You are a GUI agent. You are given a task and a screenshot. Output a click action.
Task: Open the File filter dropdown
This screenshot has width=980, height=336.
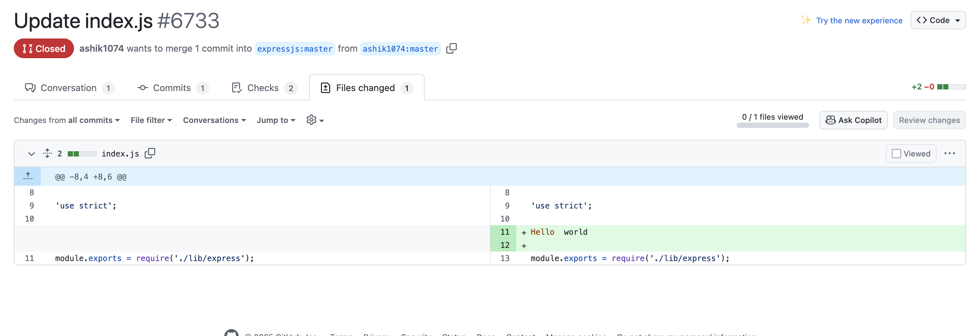(151, 120)
